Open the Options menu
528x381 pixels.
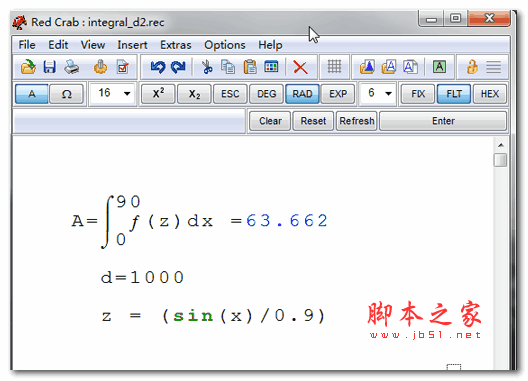[225, 45]
